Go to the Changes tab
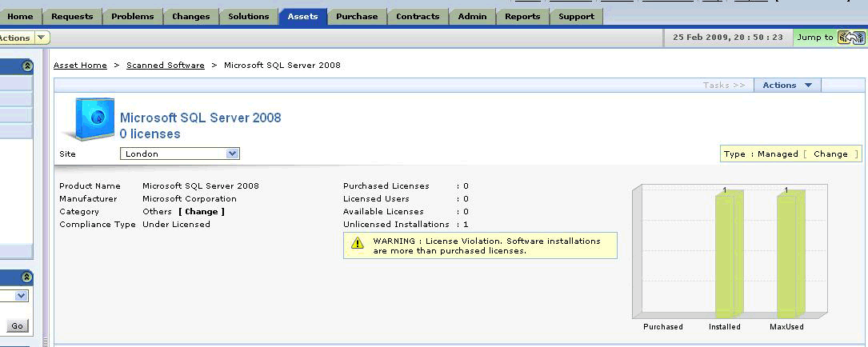Viewport: 868px width, 347px height. pos(190,17)
